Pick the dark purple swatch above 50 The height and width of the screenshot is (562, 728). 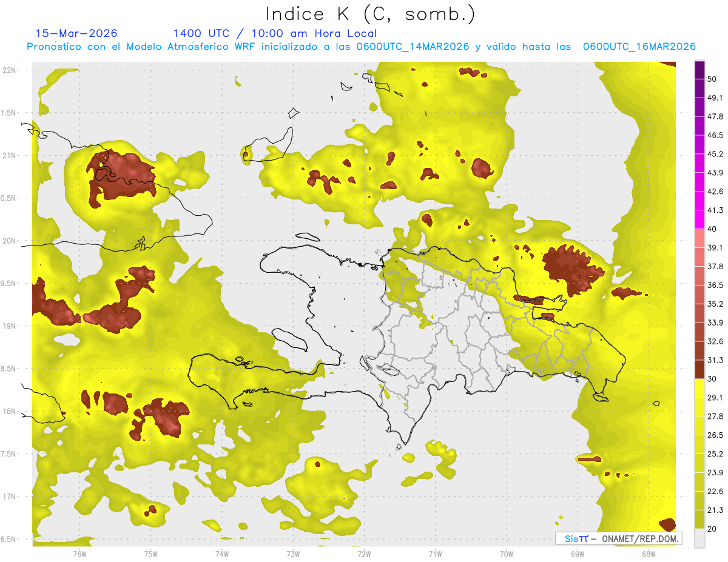tap(699, 70)
